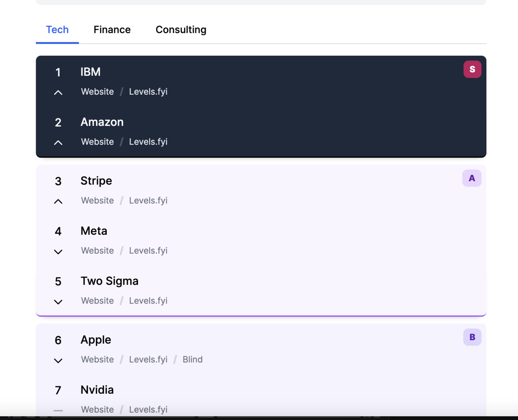Open IBM's Website link
Viewport: 518px width, 420px height.
point(98,91)
